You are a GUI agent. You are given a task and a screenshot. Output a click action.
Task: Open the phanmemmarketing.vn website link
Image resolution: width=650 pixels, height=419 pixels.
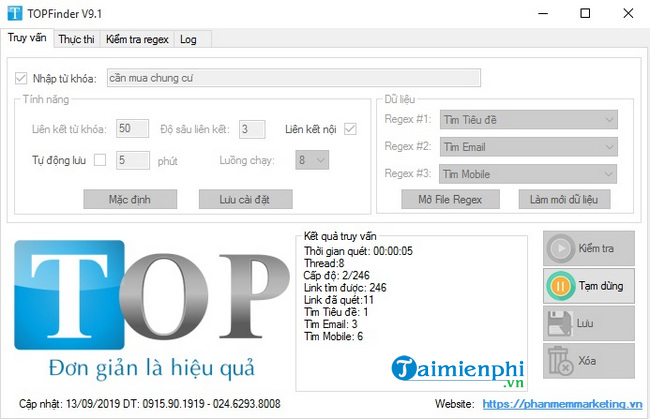point(562,404)
